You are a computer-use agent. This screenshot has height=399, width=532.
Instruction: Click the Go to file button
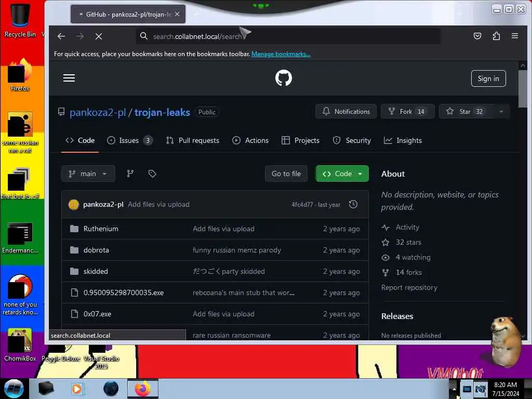286,174
